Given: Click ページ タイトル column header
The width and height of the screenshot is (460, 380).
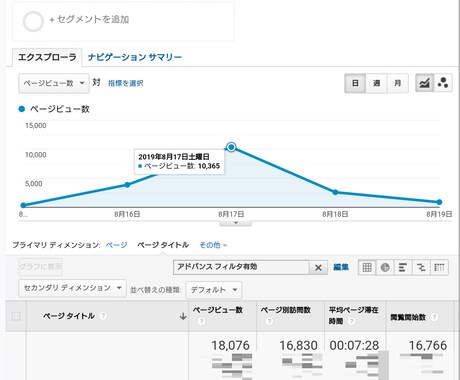Looking at the screenshot, I should point(69,316).
